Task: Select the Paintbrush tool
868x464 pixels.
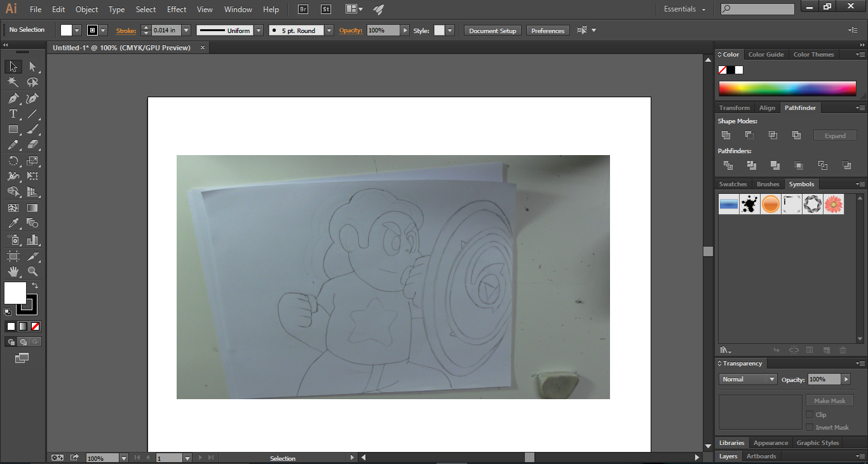Action: 32,130
